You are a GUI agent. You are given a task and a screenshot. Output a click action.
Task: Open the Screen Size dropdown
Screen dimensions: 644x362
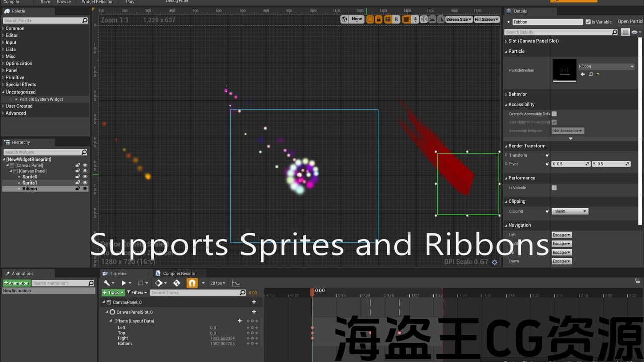(458, 19)
